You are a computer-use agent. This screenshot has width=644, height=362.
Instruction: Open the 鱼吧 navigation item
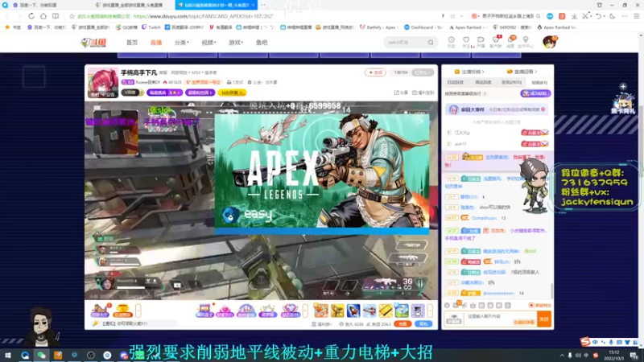click(262, 43)
